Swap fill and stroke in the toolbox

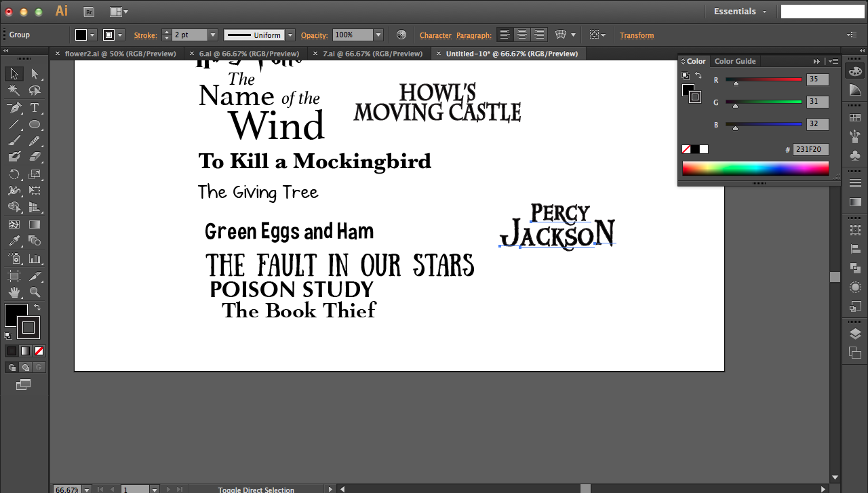click(x=37, y=308)
